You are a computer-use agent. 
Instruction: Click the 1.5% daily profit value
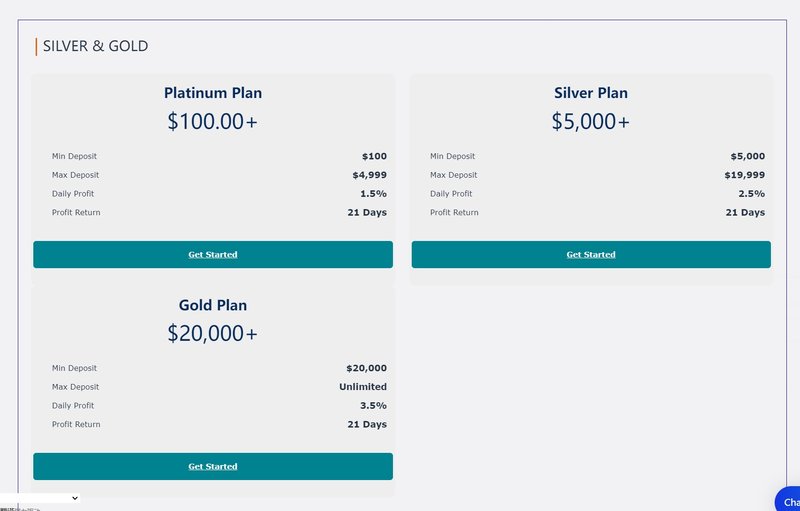[x=373, y=194]
